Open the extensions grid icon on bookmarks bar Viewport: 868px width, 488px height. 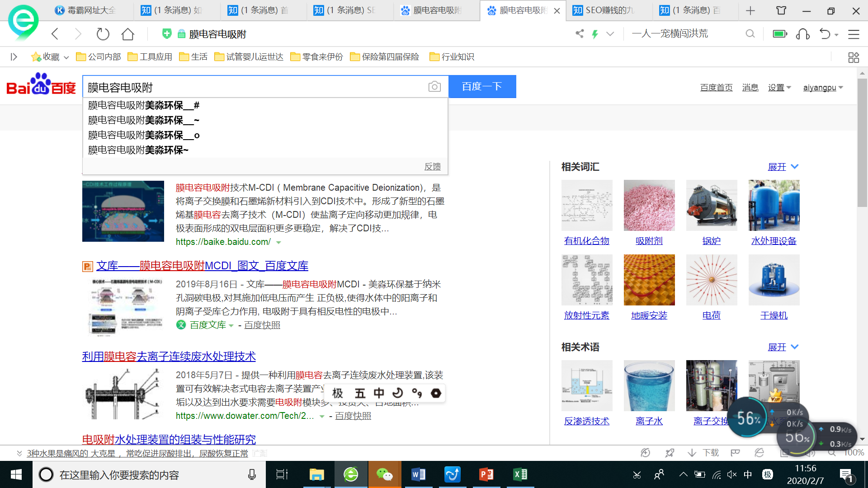point(854,57)
